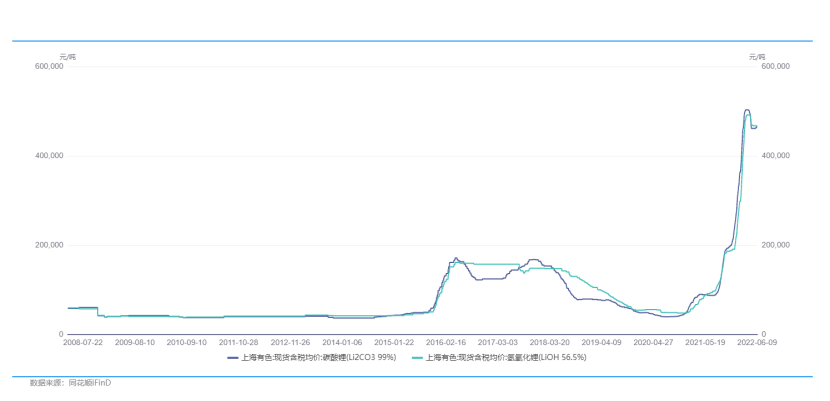Click the teal LiOH legend line marker
The width and height of the screenshot is (830, 401).
[417, 358]
